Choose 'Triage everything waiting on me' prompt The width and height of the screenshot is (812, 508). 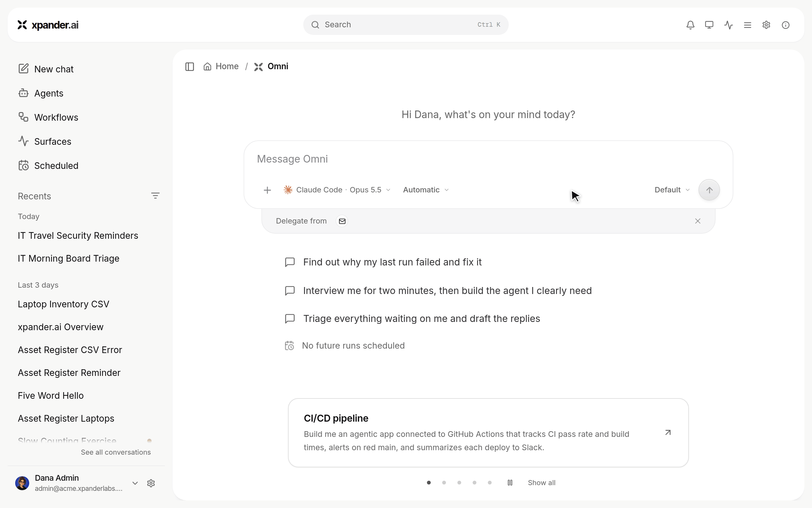point(412,318)
